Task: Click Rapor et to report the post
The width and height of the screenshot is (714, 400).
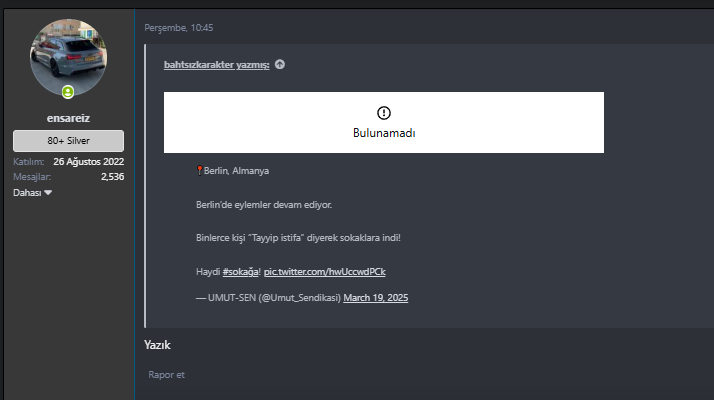Action: click(165, 375)
